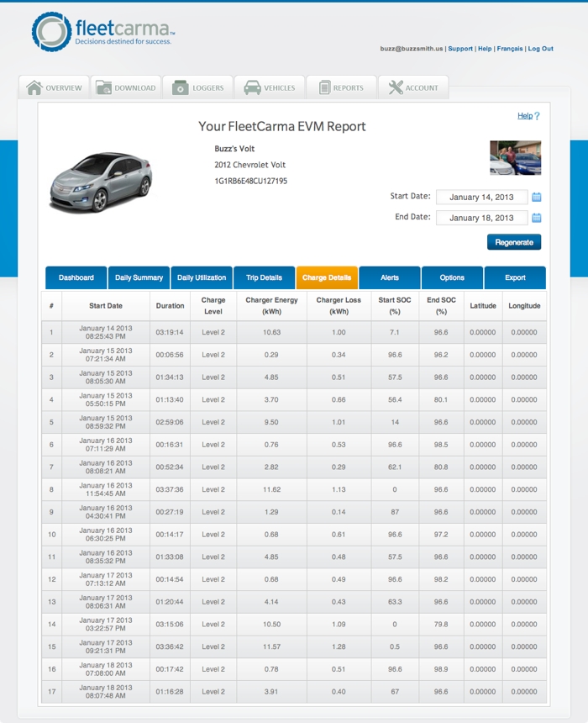
Task: Click the Account tools icon
Action: (396, 87)
